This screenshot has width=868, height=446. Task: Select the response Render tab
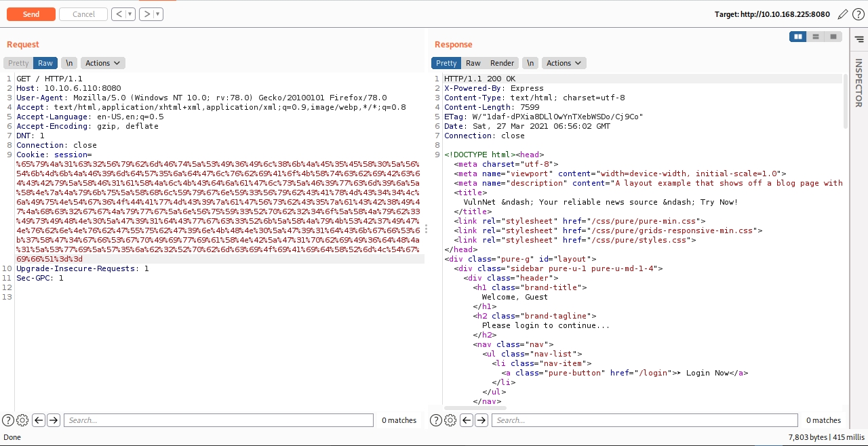coord(502,63)
